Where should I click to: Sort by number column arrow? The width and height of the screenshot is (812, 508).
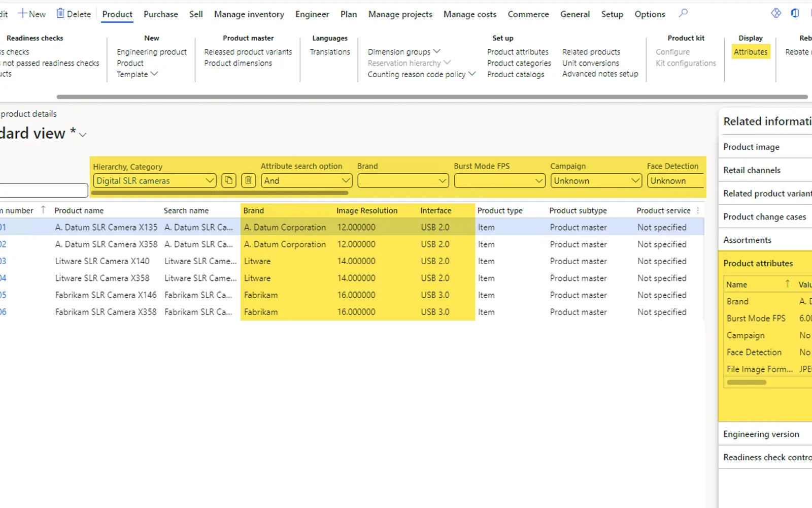(43, 210)
